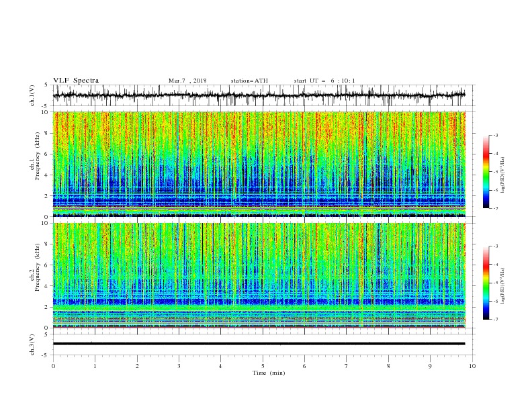This screenshot has width=532, height=411.
Task: Click the ch.2 color scale bar
Action: (486, 283)
